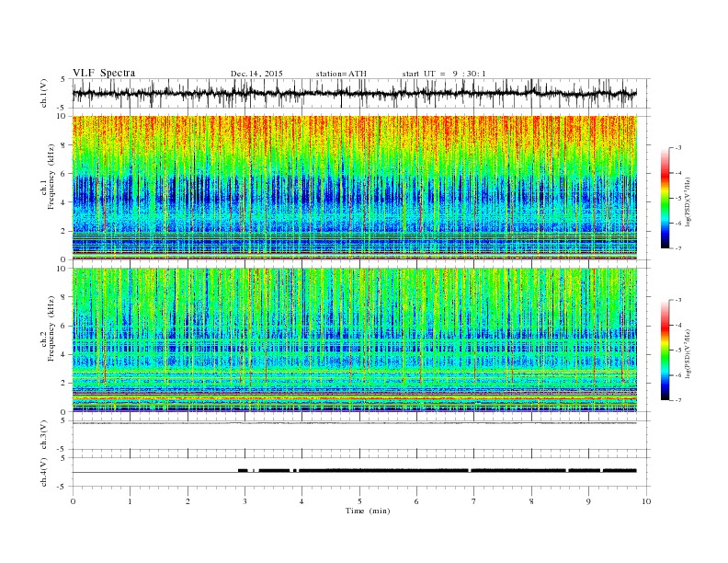Pick the ch.2 spectrogram color scale bar
728x563 pixels.
point(665,350)
